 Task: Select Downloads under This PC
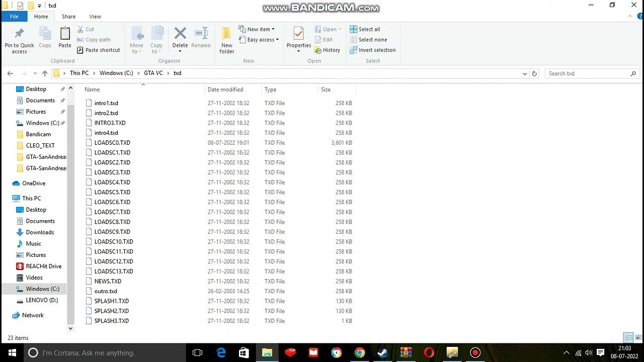pyautogui.click(x=40, y=232)
